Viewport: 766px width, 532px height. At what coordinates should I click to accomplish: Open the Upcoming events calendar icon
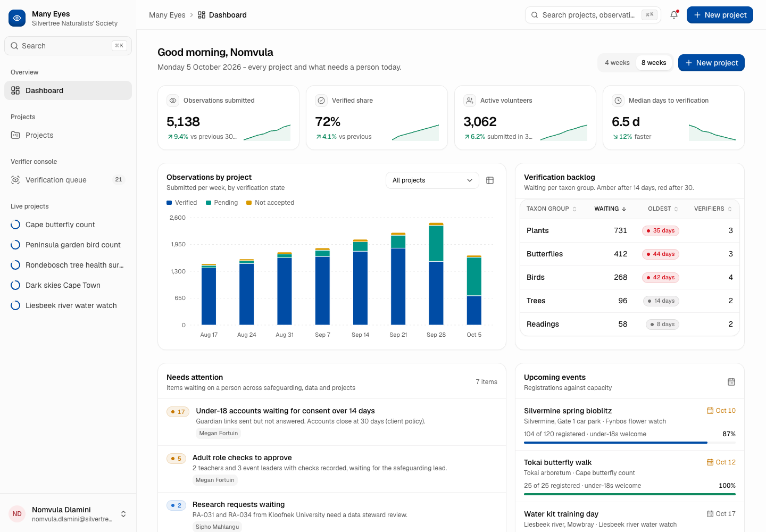coord(731,382)
